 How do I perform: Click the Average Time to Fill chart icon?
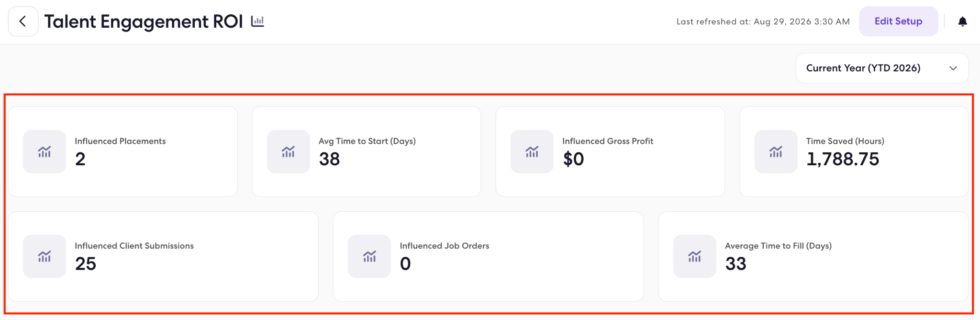point(694,256)
